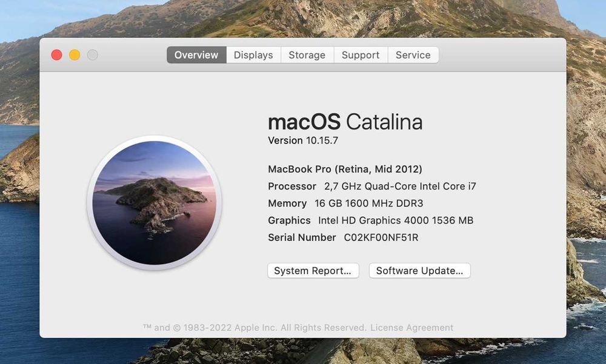Viewport: 606px width, 364px height.
Task: Open the Service tab
Action: tap(413, 55)
